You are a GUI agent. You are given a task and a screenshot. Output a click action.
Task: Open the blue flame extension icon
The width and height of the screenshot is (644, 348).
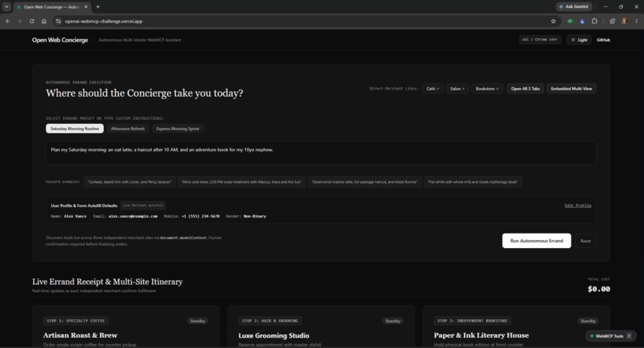pyautogui.click(x=582, y=21)
